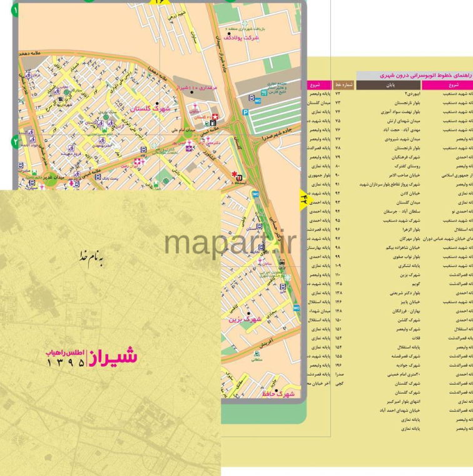The height and width of the screenshot is (476, 473).
Task: Click بلوار نهضت سواد آموزی destination
Action: pos(400,112)
